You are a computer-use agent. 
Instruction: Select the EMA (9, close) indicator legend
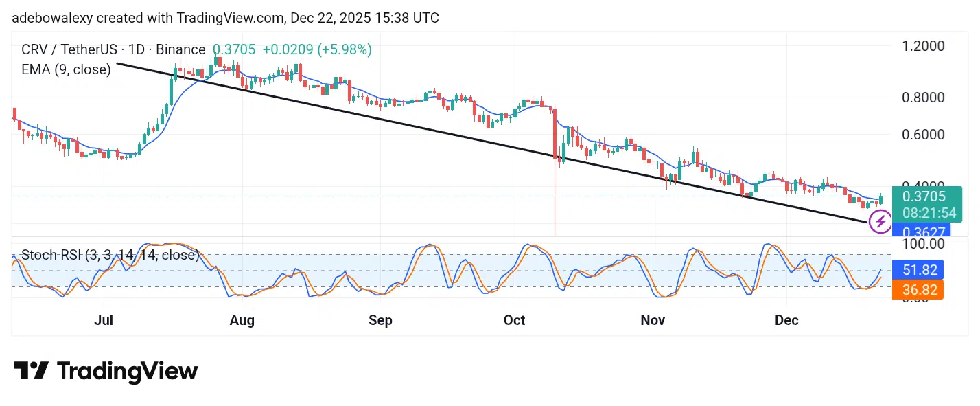coord(66,69)
